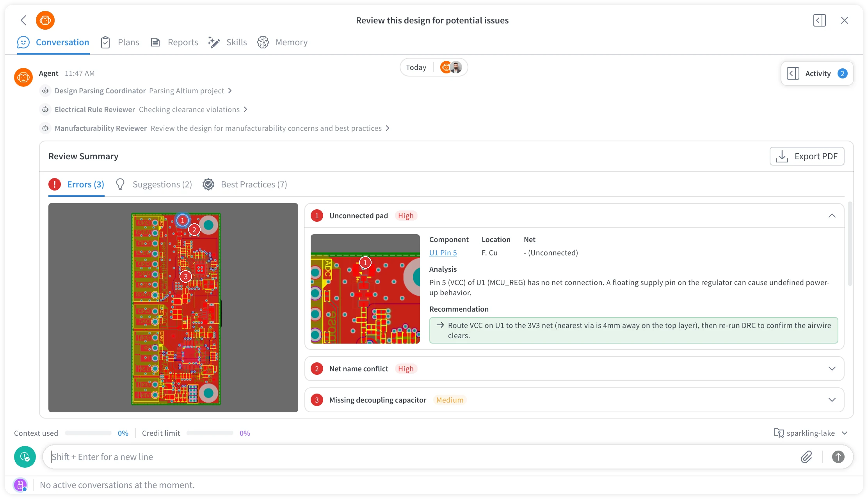Image resolution: width=868 pixels, height=499 pixels.
Task: Click the Credit limit progress bar
Action: pyautogui.click(x=210, y=433)
